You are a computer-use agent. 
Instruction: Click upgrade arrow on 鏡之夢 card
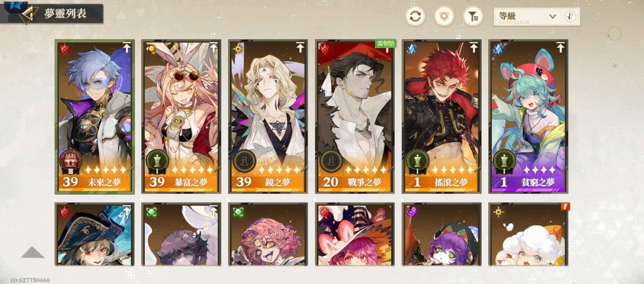(x=300, y=48)
